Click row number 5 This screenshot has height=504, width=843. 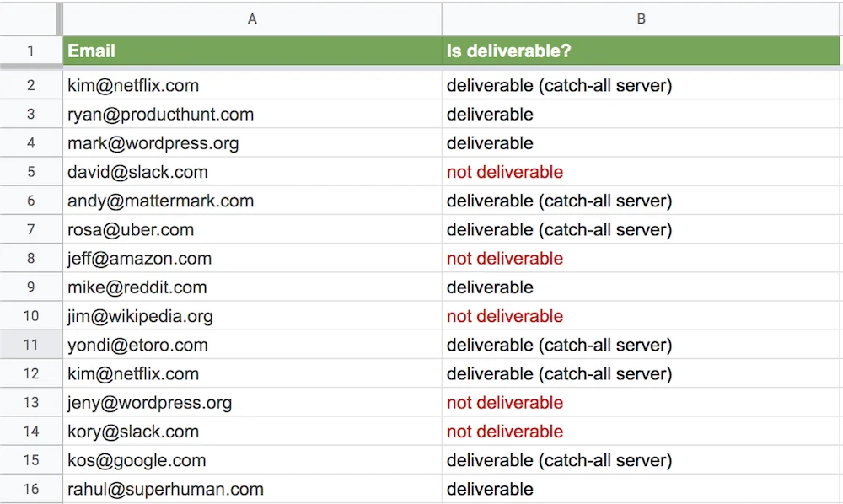pos(31,172)
